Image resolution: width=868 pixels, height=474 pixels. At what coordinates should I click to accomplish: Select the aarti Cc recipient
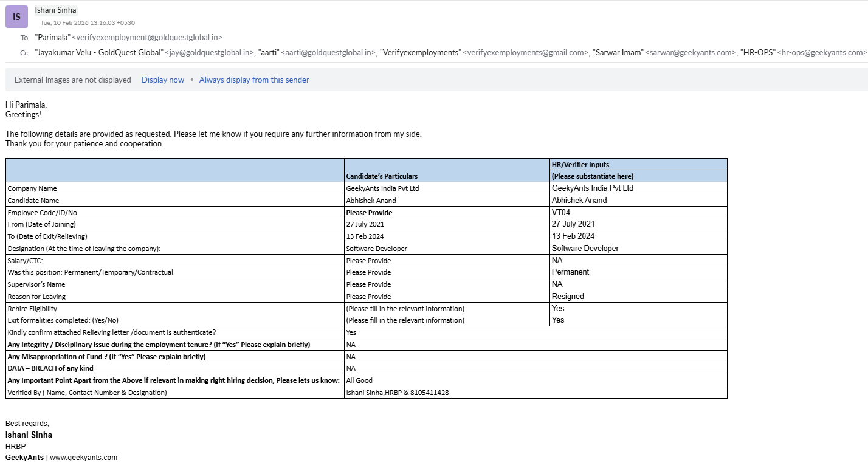317,53
